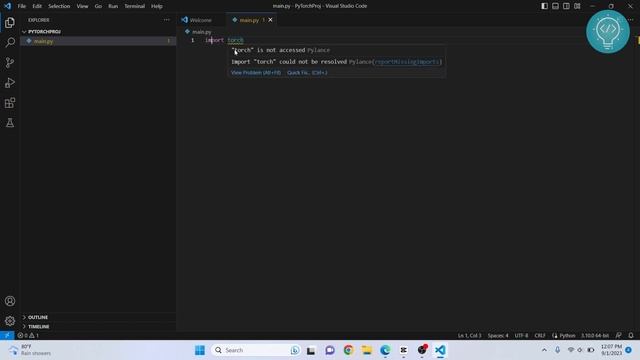Image resolution: width=640 pixels, height=360 pixels.
Task: Click the feedback icon in status bar
Action: (619, 336)
